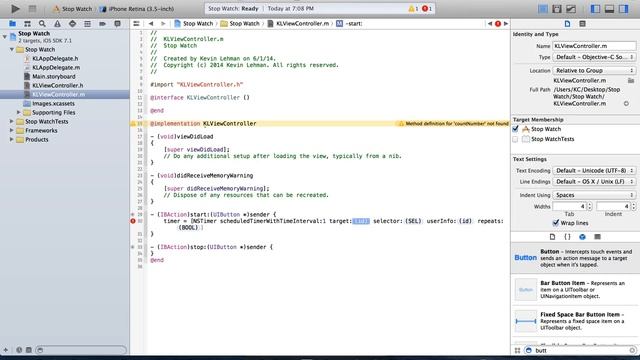The height and width of the screenshot is (360, 640).
Task: Reveal full path in Finder arrow
Action: click(627, 104)
